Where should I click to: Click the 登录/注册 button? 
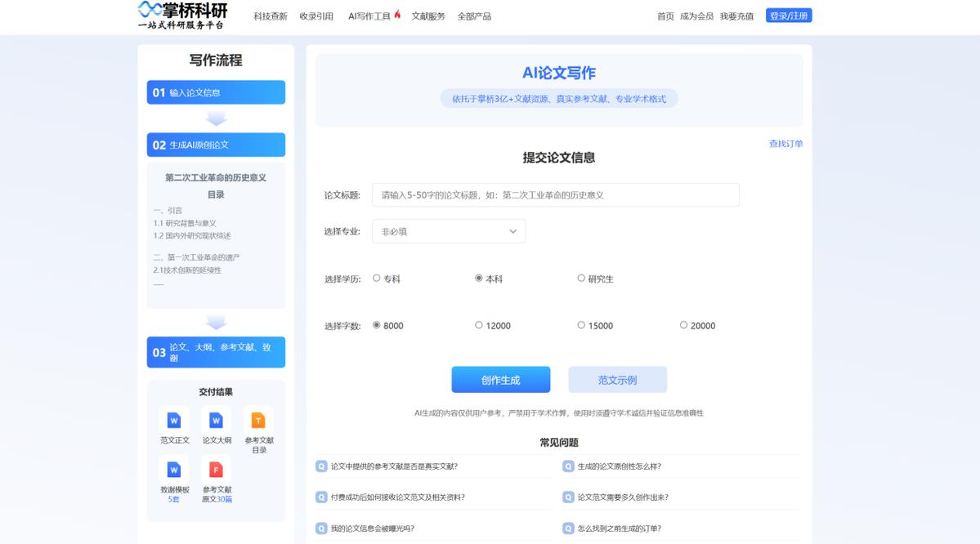point(788,14)
